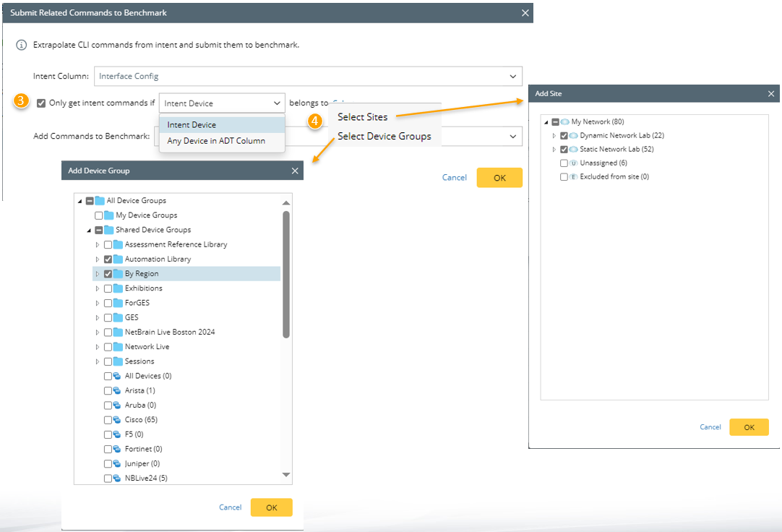Choose Any Device in ADT Column option
Viewport: 782px width, 532px height.
(216, 141)
